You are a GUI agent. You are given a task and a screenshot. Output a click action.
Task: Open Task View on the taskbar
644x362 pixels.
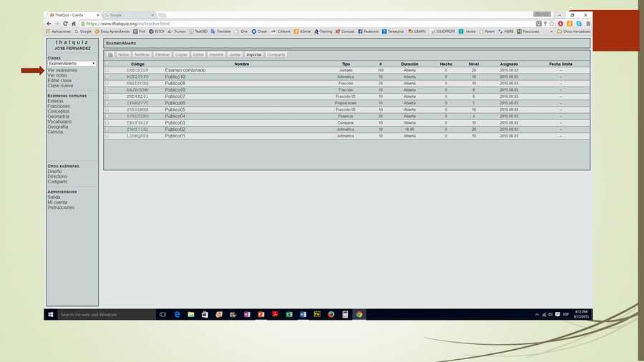(x=162, y=314)
